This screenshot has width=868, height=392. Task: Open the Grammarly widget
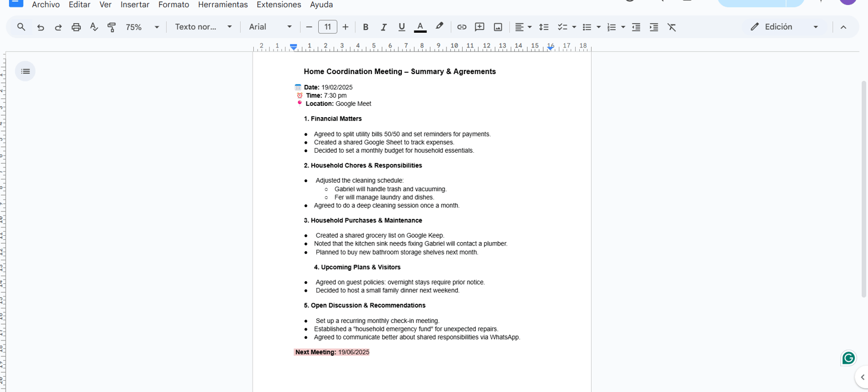(848, 357)
